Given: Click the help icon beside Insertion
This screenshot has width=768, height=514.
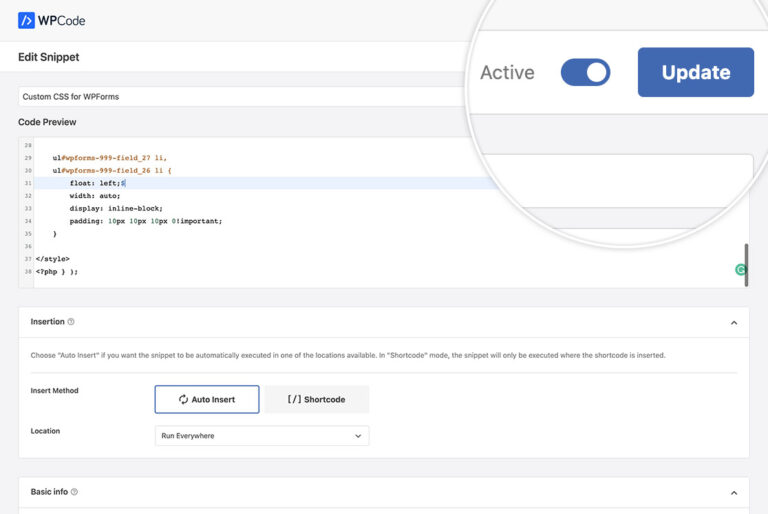Looking at the screenshot, I should coord(71,322).
